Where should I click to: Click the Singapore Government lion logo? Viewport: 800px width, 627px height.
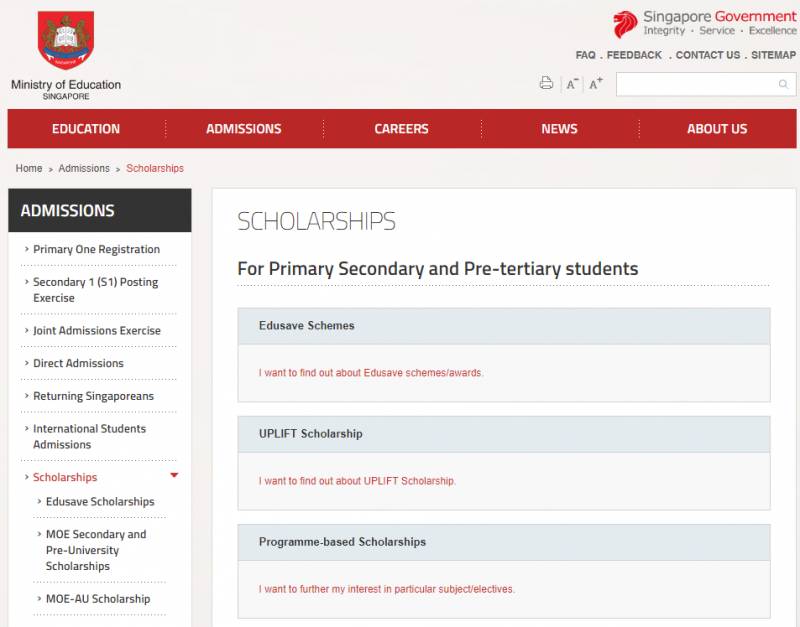point(625,24)
